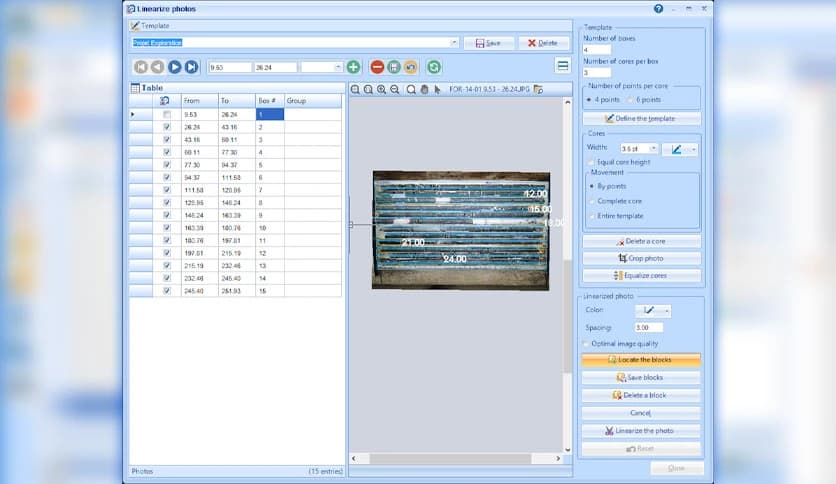Go to the first record arrow
836x484 pixels.
(141, 67)
